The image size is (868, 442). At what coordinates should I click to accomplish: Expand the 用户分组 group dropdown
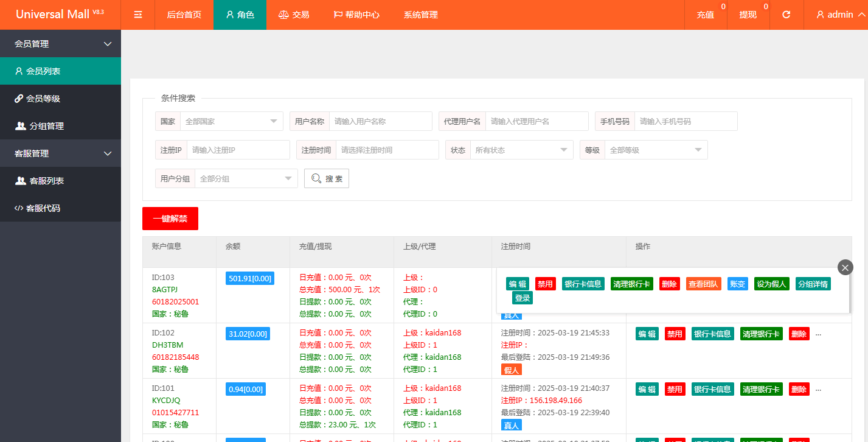click(x=246, y=178)
